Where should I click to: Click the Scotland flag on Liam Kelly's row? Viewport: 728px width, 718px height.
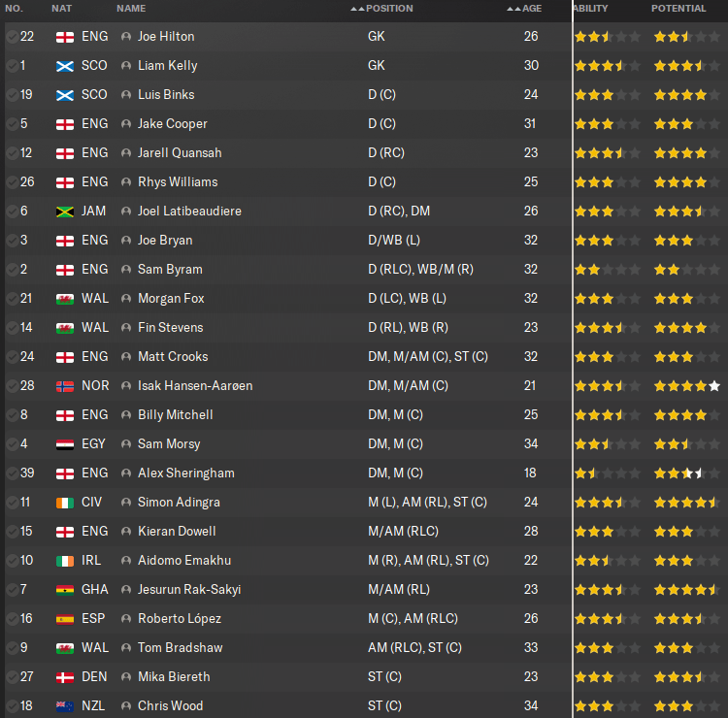click(x=65, y=66)
